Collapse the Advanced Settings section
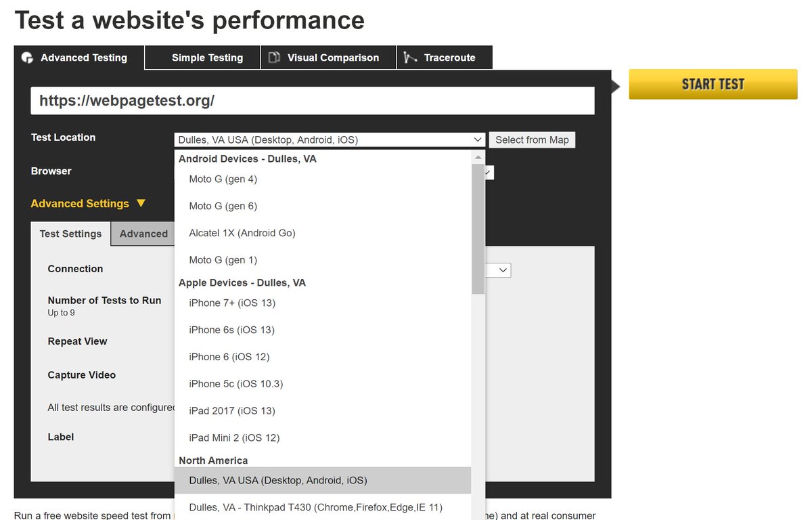This screenshot has height=520, width=812. [x=88, y=203]
